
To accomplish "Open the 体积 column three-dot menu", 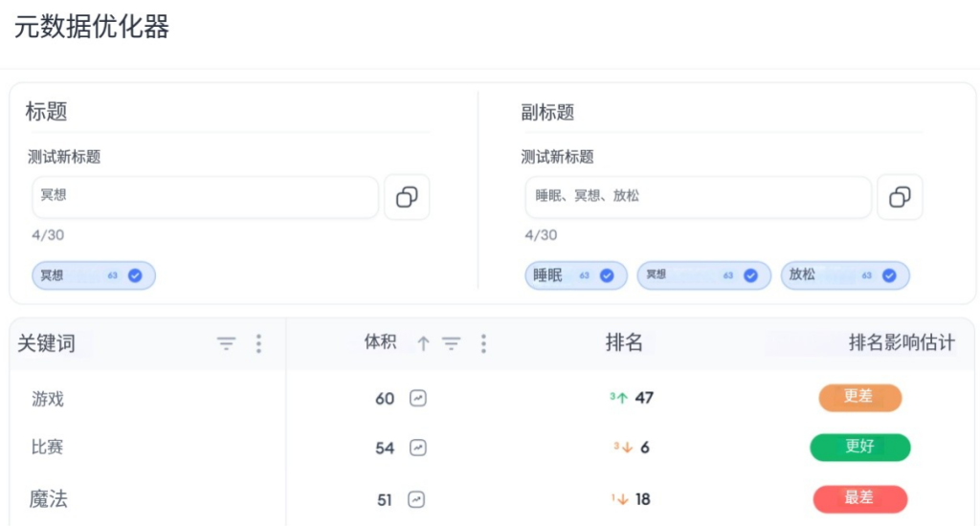I will (483, 343).
